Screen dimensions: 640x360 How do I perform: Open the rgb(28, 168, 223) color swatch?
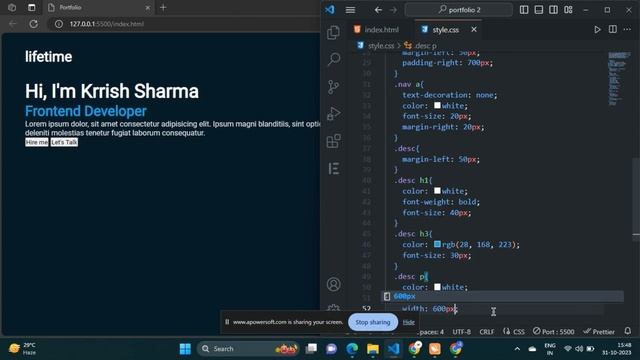point(437,244)
